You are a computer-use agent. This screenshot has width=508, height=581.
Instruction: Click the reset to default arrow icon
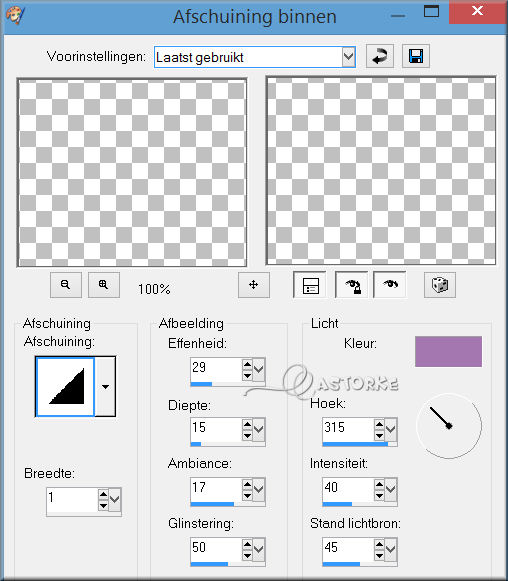pos(379,56)
